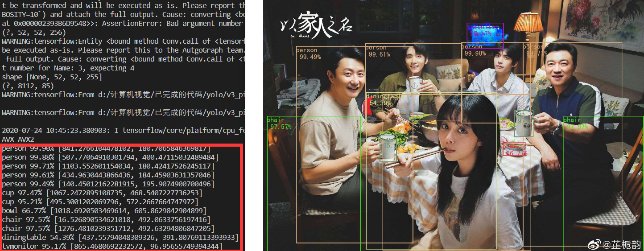This screenshot has height=251, width=644.
Task: Select terminal row "tvmonitor 95.17%"
Action: point(112,246)
